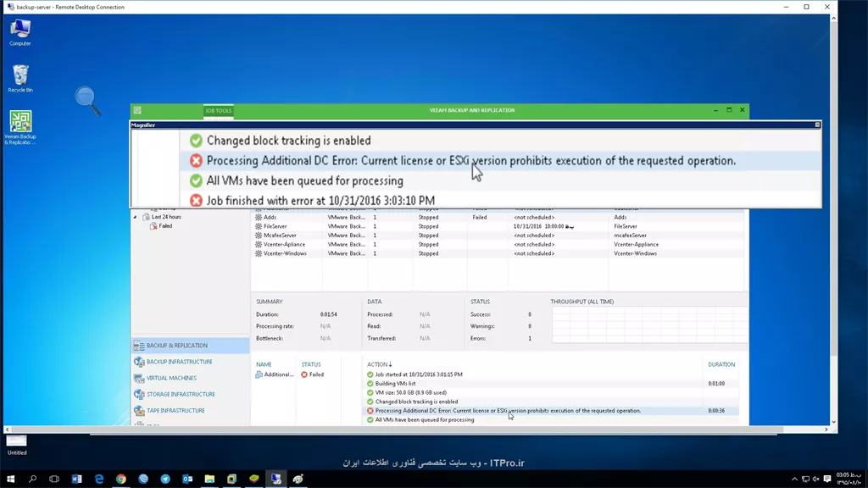Select the Additional... VM entry

[275, 374]
